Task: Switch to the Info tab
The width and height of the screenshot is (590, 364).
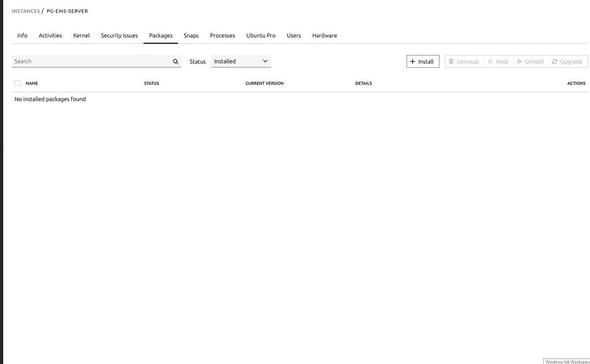Action: (22, 35)
